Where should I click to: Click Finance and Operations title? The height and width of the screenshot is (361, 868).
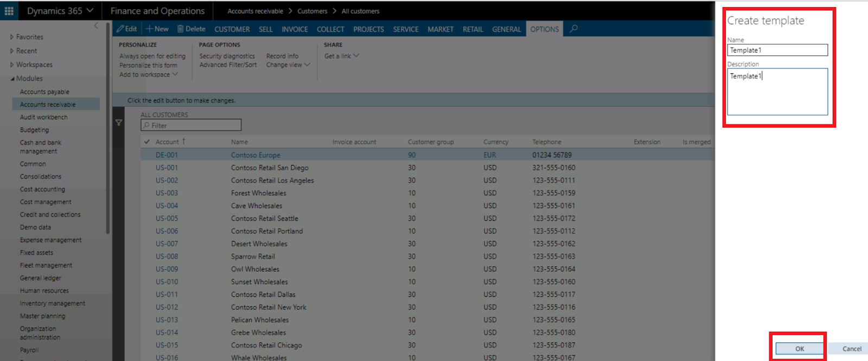pyautogui.click(x=157, y=11)
